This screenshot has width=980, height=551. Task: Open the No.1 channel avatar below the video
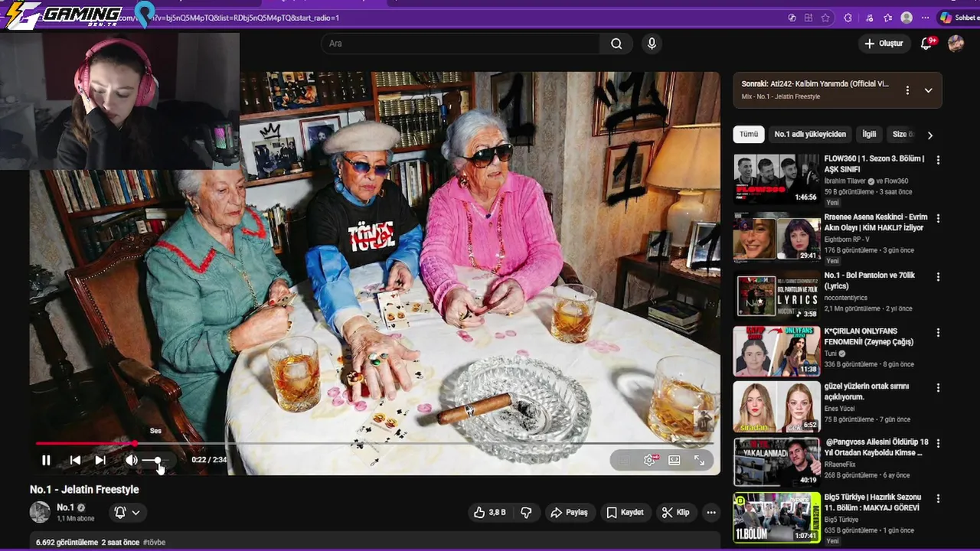[x=40, y=512]
